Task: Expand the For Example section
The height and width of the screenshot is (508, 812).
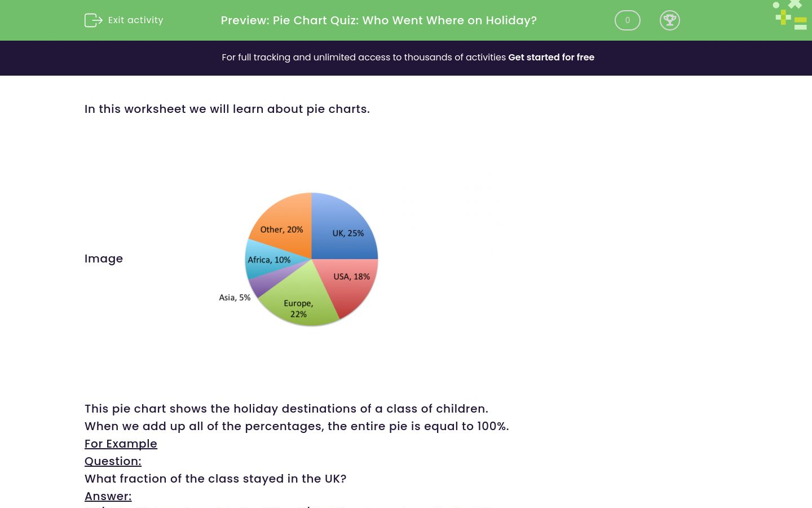Action: tap(121, 444)
